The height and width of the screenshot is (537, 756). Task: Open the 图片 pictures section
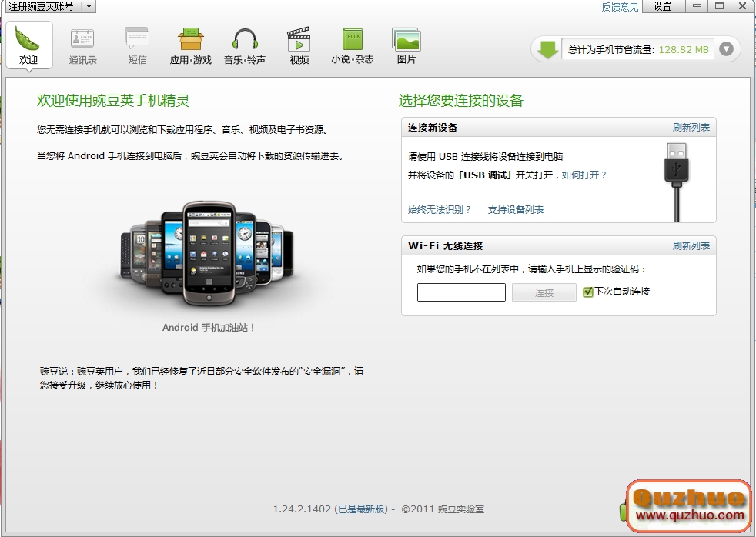point(406,45)
